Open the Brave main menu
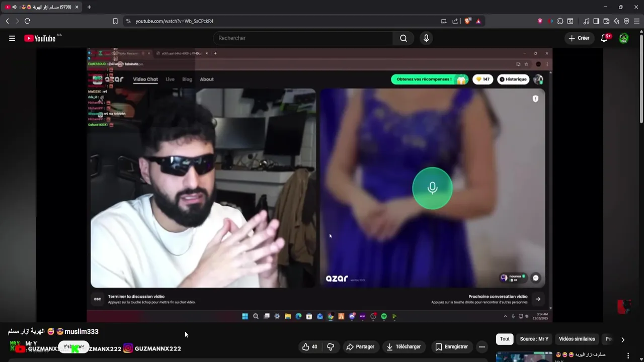 pos(636,21)
